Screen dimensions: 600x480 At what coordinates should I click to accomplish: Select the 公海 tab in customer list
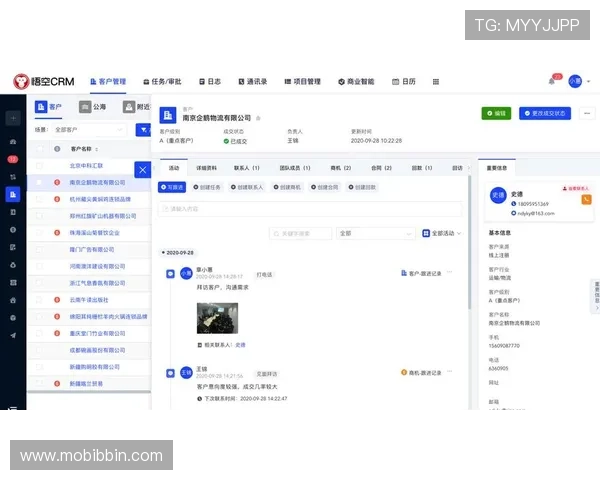92,107
